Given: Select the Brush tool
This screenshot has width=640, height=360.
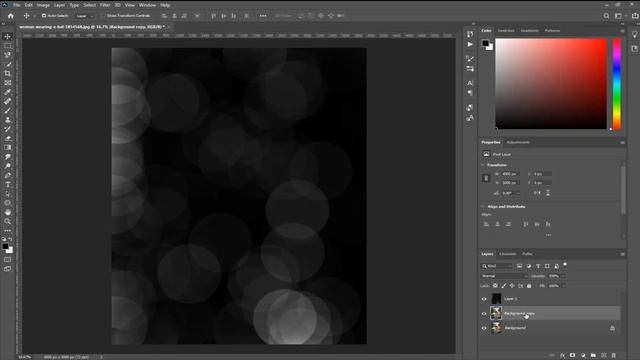Looking at the screenshot, I should pyautogui.click(x=7, y=111).
